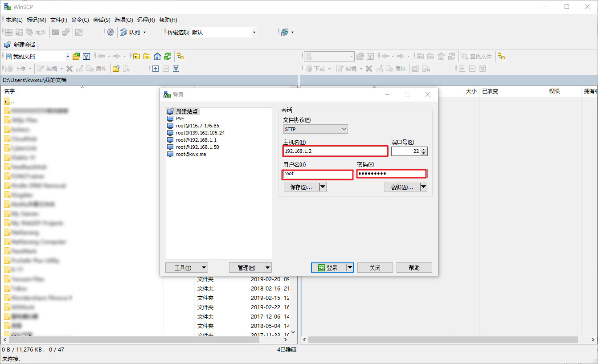
Task: Open the 文件协议 SFTP dropdown
Action: [315, 129]
